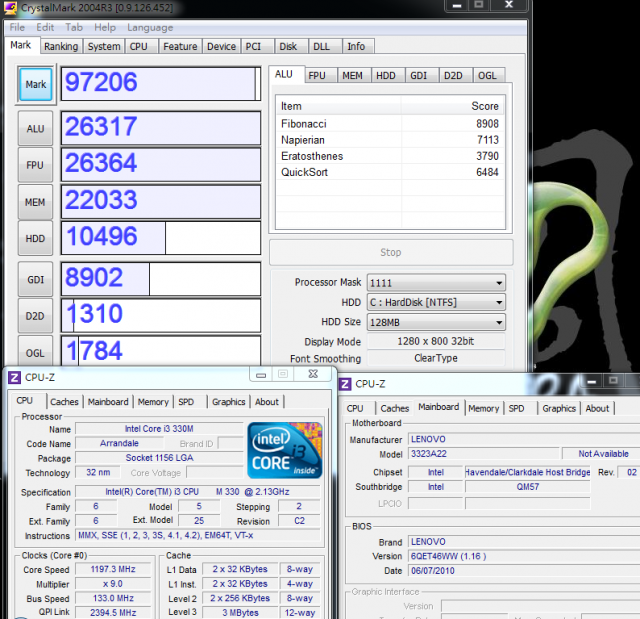Click the Item column header
This screenshot has height=619, width=640.
click(339, 106)
